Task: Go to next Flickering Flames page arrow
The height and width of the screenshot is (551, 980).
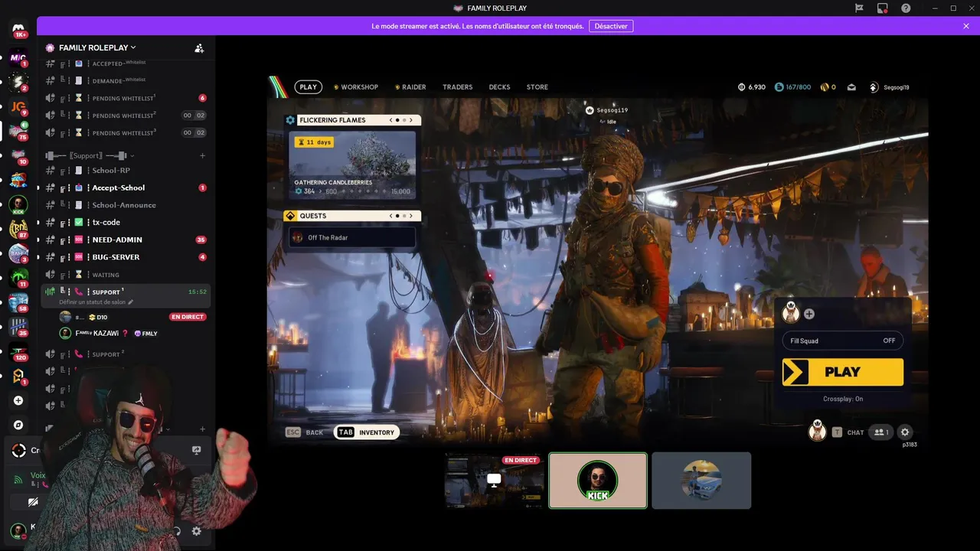Action: [410, 120]
